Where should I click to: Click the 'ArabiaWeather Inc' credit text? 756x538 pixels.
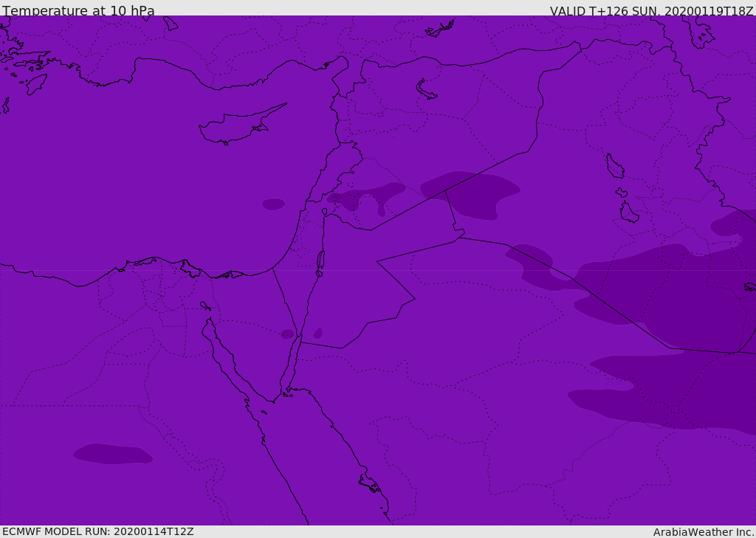click(704, 532)
